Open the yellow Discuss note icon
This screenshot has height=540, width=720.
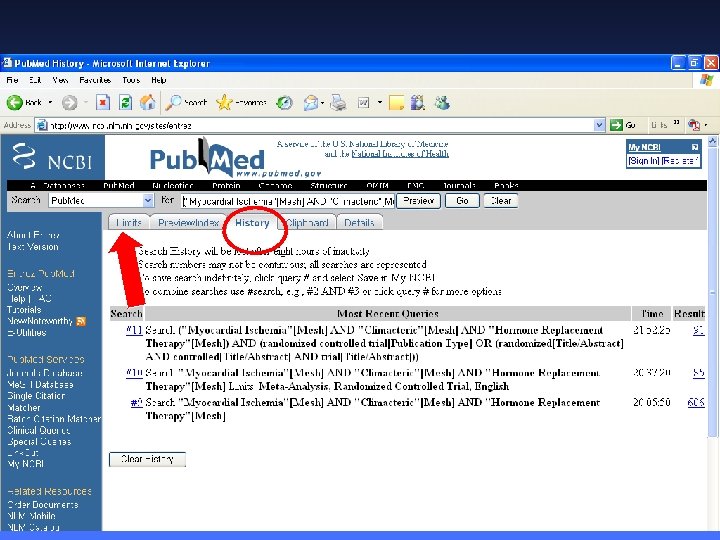pyautogui.click(x=396, y=102)
